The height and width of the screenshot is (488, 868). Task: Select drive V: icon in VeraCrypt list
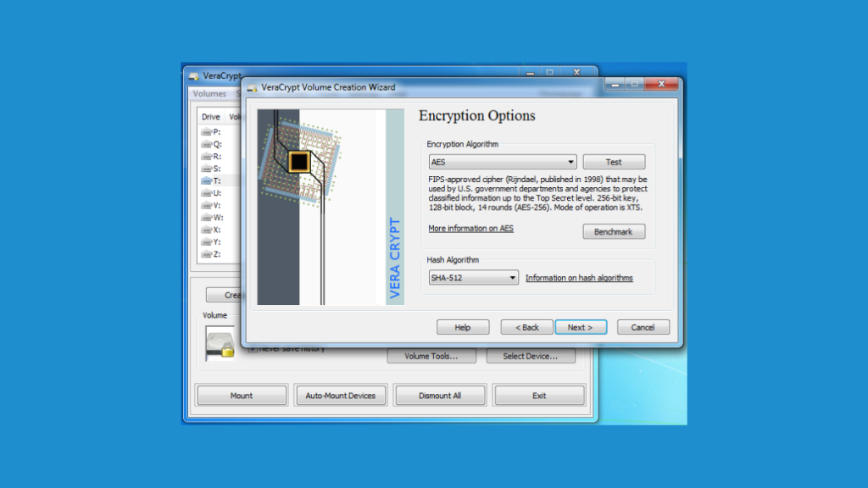click(207, 205)
